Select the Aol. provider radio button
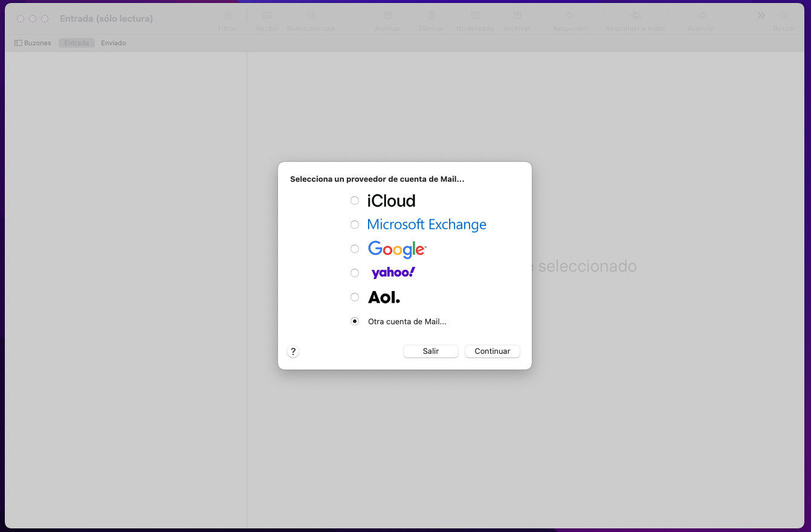The height and width of the screenshot is (532, 811). 355,297
